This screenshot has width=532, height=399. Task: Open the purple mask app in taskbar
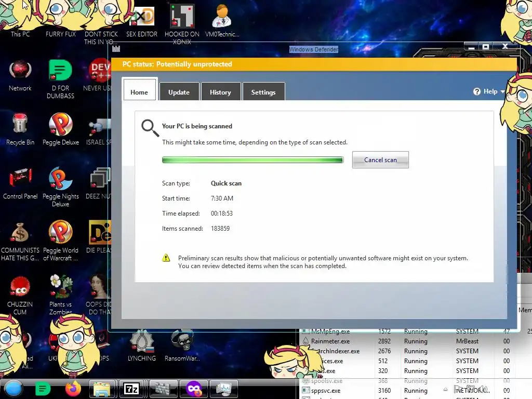(x=194, y=389)
